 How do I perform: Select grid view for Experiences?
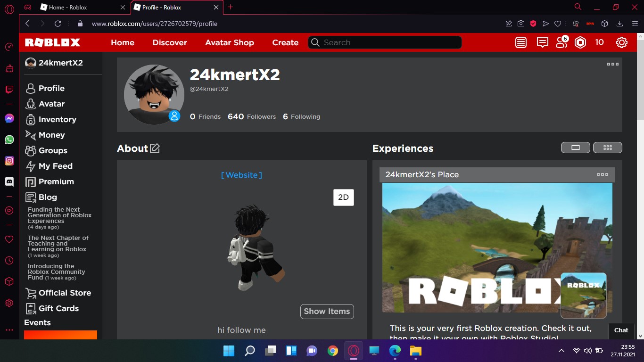pos(608,148)
